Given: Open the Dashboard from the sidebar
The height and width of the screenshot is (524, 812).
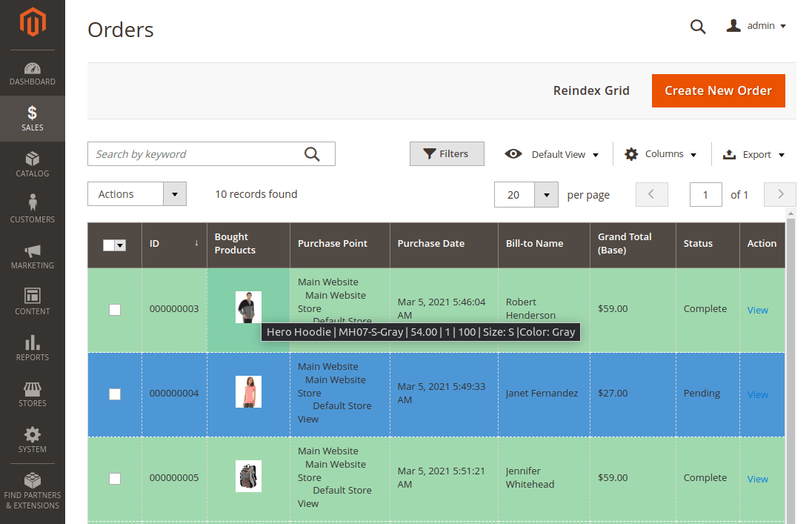Looking at the screenshot, I should tap(33, 73).
